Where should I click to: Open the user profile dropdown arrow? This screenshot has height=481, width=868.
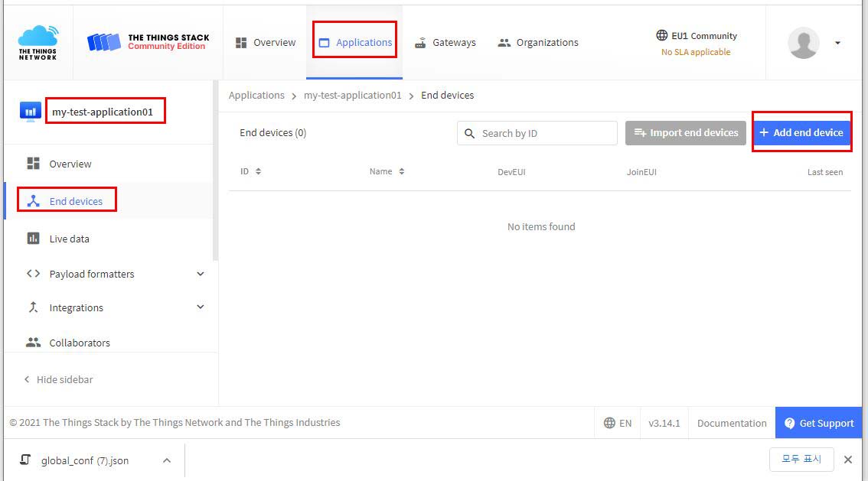(837, 43)
